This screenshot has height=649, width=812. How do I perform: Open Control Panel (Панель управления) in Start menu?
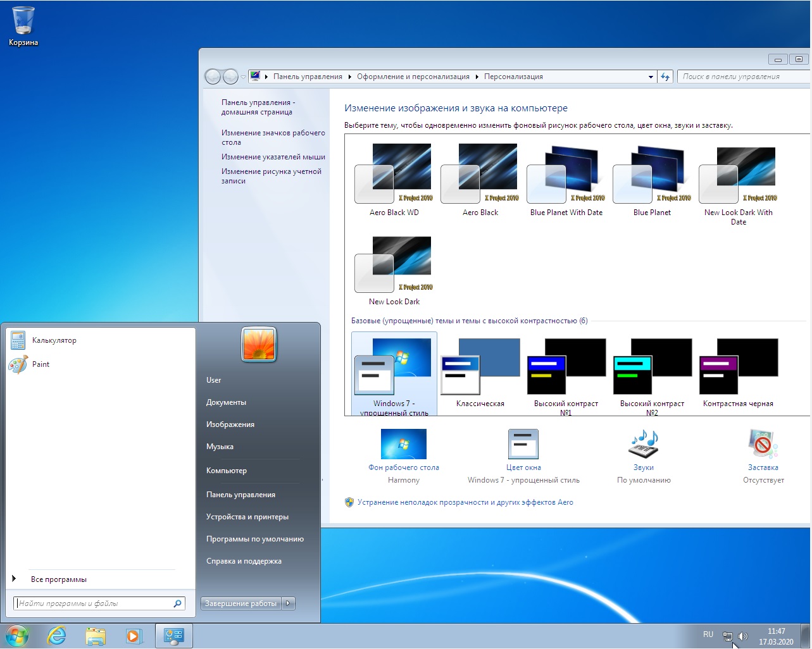point(240,495)
